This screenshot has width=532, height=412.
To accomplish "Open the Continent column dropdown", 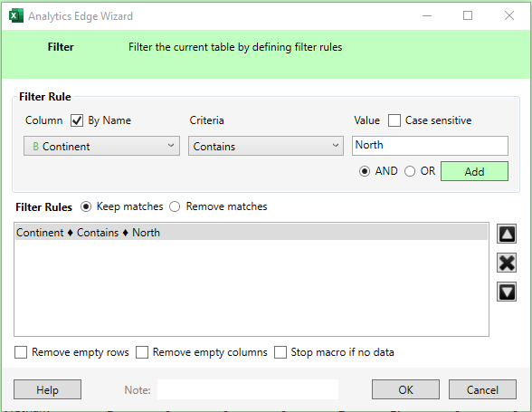I will pos(101,146).
